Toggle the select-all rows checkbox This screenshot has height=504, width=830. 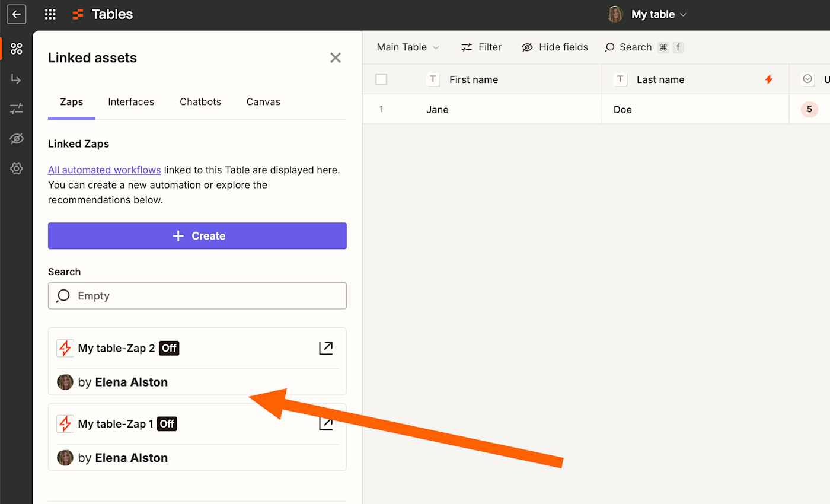click(381, 79)
